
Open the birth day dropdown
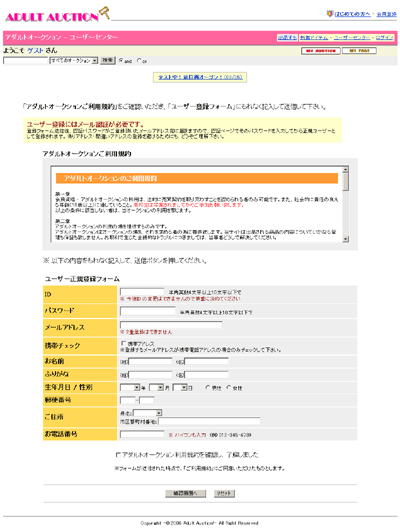[x=180, y=388]
